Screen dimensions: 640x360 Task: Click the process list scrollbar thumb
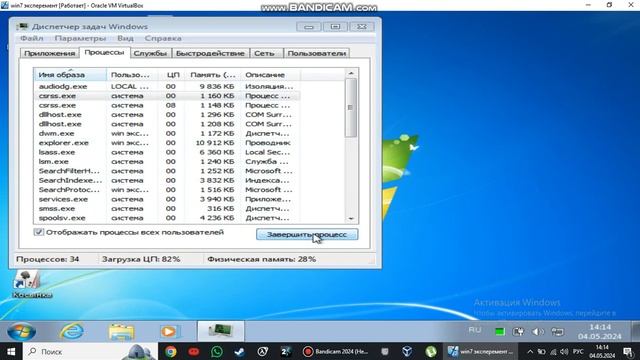[x=351, y=108]
